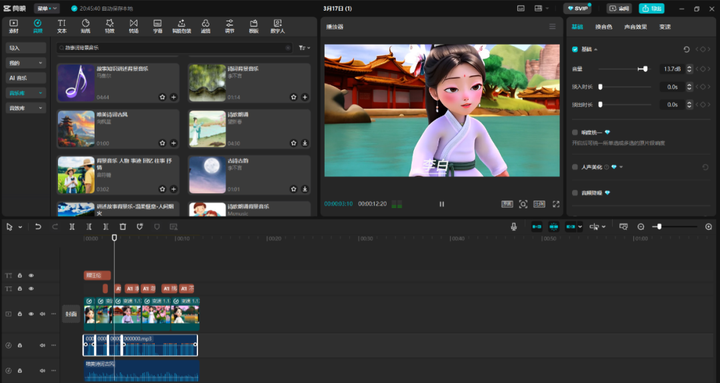The width and height of the screenshot is (720, 383).
Task: Add the purple music-note track with plus
Action: click(x=174, y=97)
